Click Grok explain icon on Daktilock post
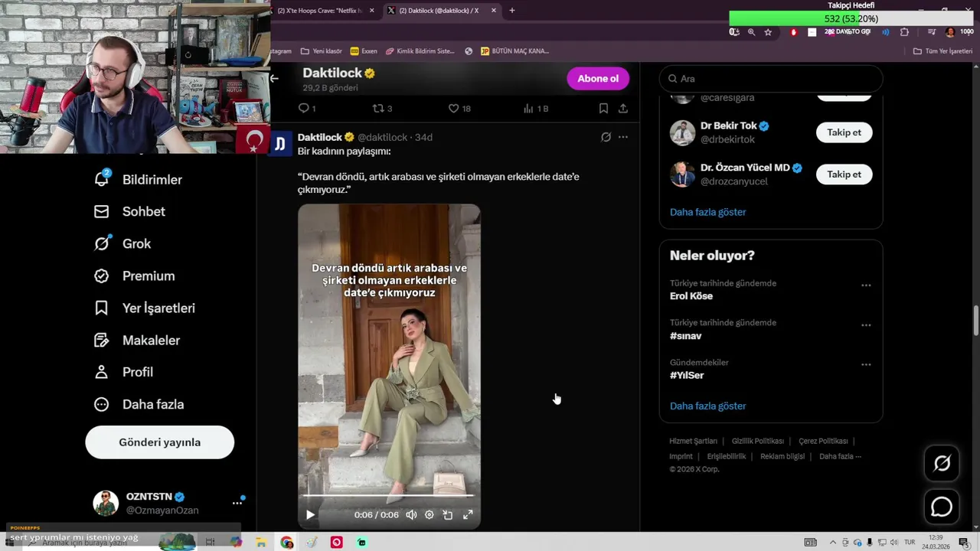This screenshot has width=980, height=551. coord(606,137)
